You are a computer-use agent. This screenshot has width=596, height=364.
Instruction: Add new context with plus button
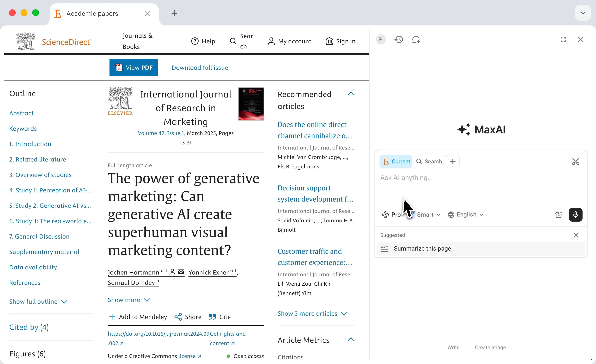coord(453,161)
